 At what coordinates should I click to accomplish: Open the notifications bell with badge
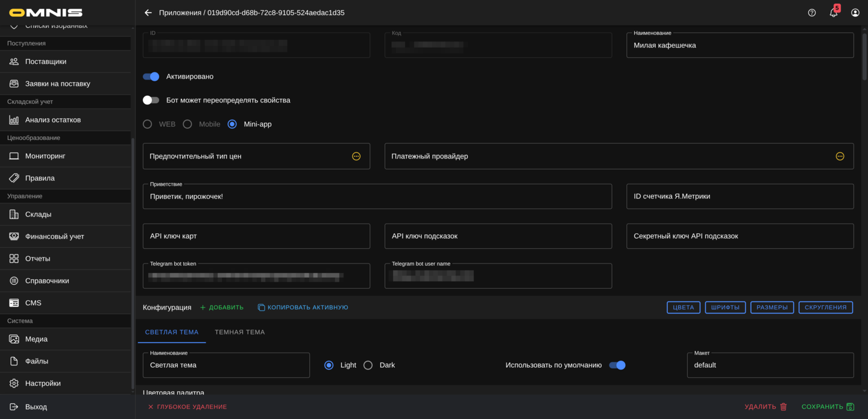click(x=834, y=12)
